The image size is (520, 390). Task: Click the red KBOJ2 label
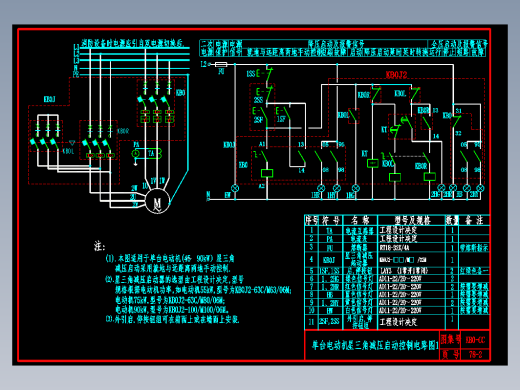coord(396,75)
